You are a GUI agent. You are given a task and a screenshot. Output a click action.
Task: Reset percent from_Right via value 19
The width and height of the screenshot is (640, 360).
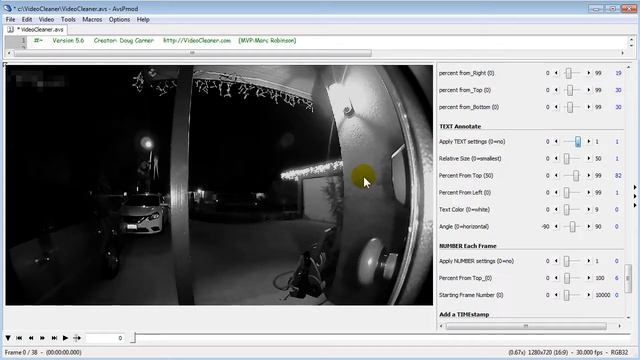(x=618, y=73)
